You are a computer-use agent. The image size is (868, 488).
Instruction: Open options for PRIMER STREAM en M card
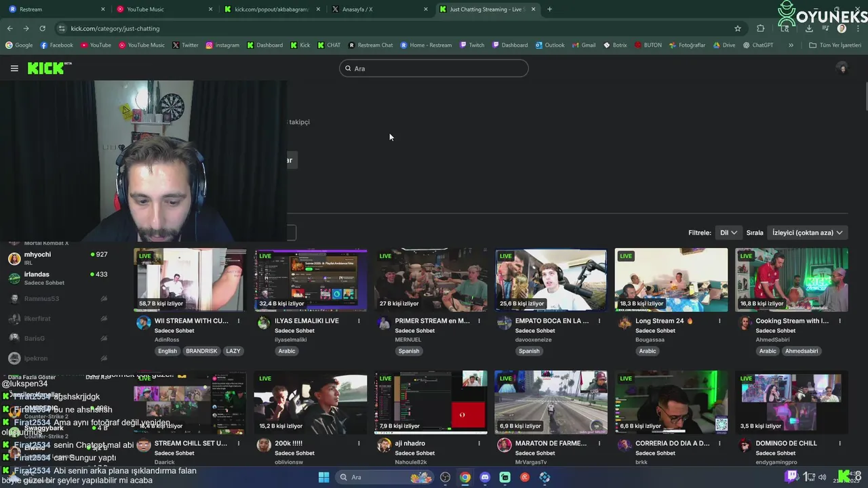[479, 321]
